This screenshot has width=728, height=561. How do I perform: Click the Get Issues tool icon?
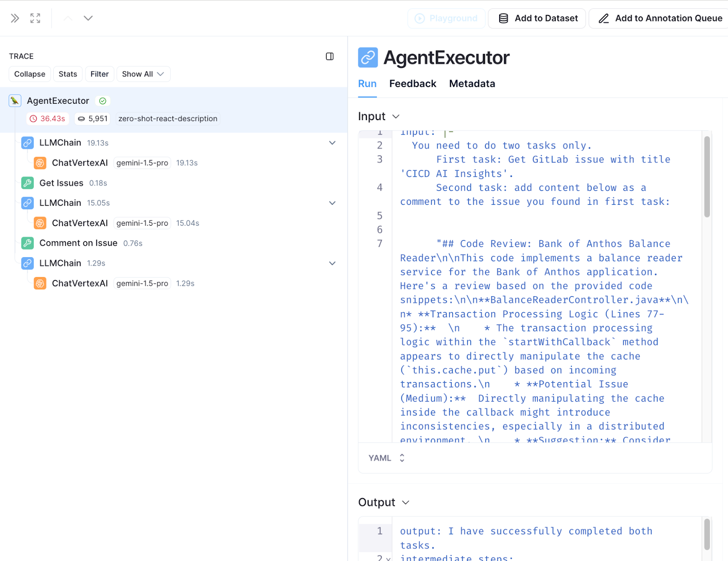(27, 183)
